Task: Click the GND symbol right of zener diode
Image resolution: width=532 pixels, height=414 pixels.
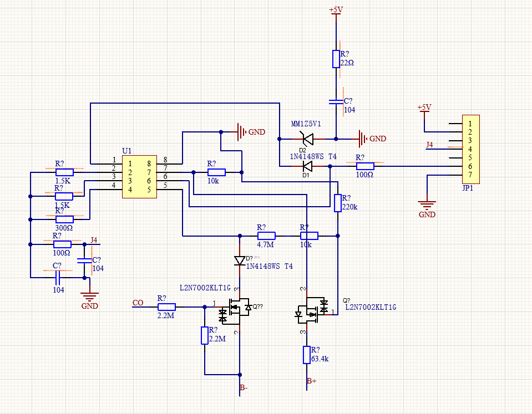Action: point(363,139)
